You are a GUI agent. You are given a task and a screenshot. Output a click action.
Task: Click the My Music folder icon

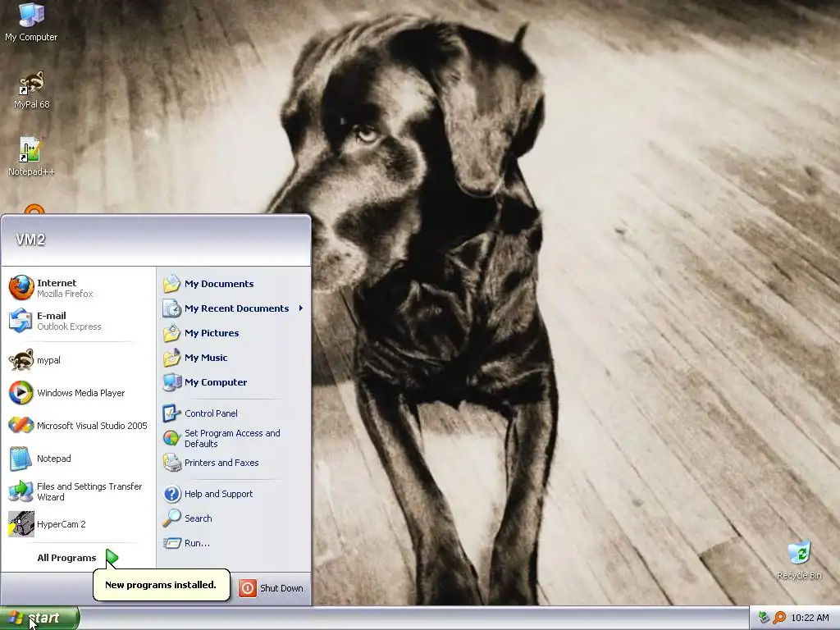pos(172,358)
